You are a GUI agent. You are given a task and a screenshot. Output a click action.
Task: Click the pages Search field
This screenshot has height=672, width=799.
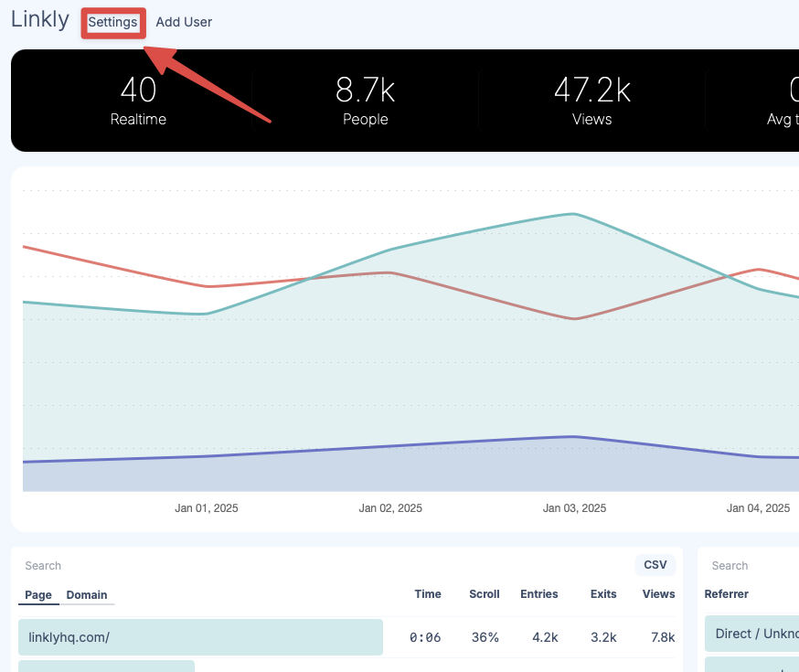coord(91,565)
